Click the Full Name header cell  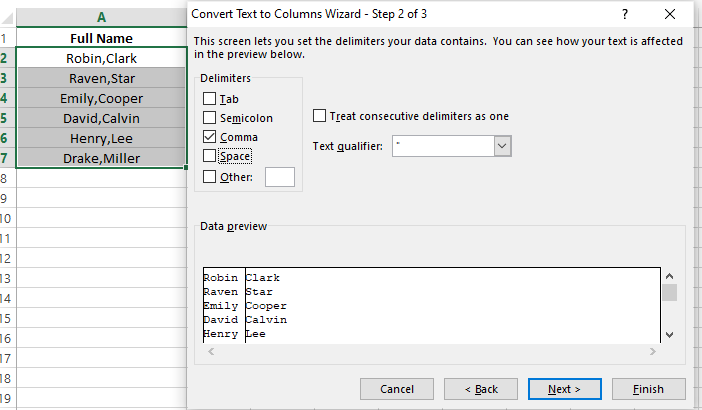[x=101, y=38]
